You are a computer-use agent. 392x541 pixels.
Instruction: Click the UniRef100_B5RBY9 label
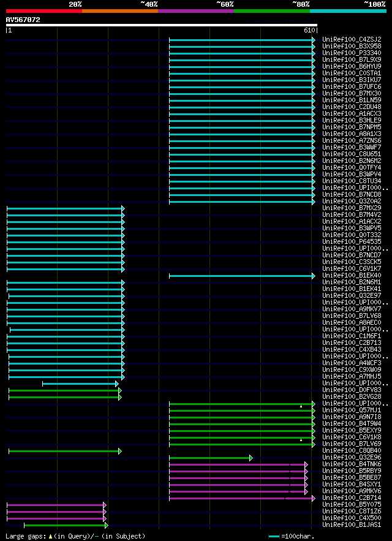[x=352, y=471]
